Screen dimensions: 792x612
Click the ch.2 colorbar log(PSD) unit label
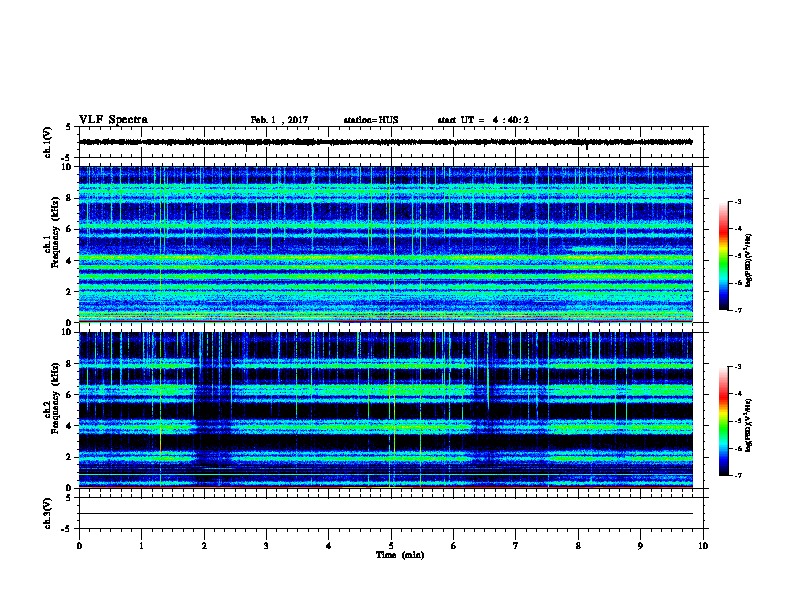(748, 425)
